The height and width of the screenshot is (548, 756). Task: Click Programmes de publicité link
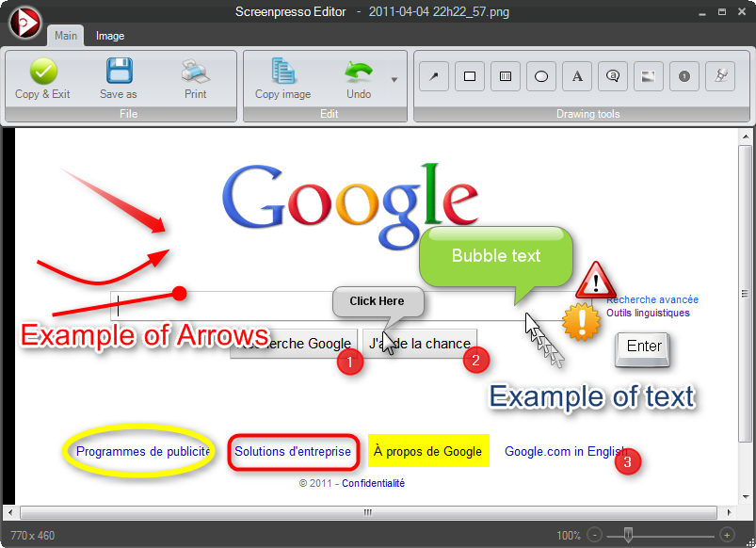tap(143, 452)
